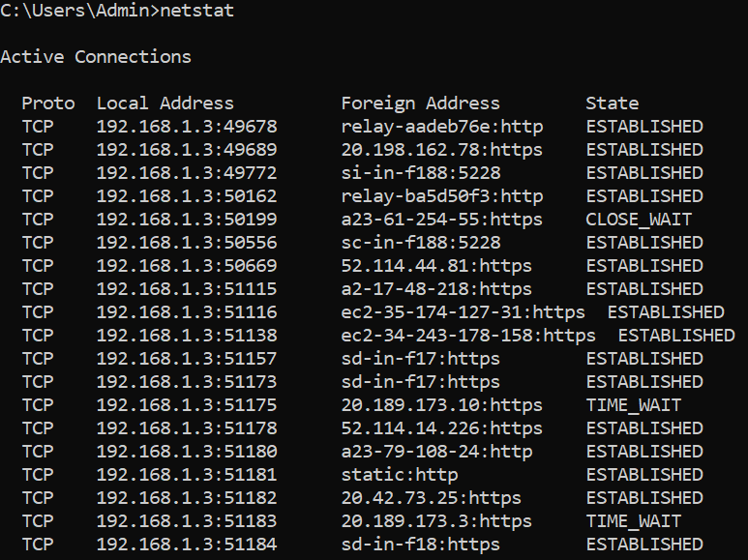Image resolution: width=748 pixels, height=560 pixels.
Task: Select local address 192.168.1.3:50162
Action: coord(187,196)
